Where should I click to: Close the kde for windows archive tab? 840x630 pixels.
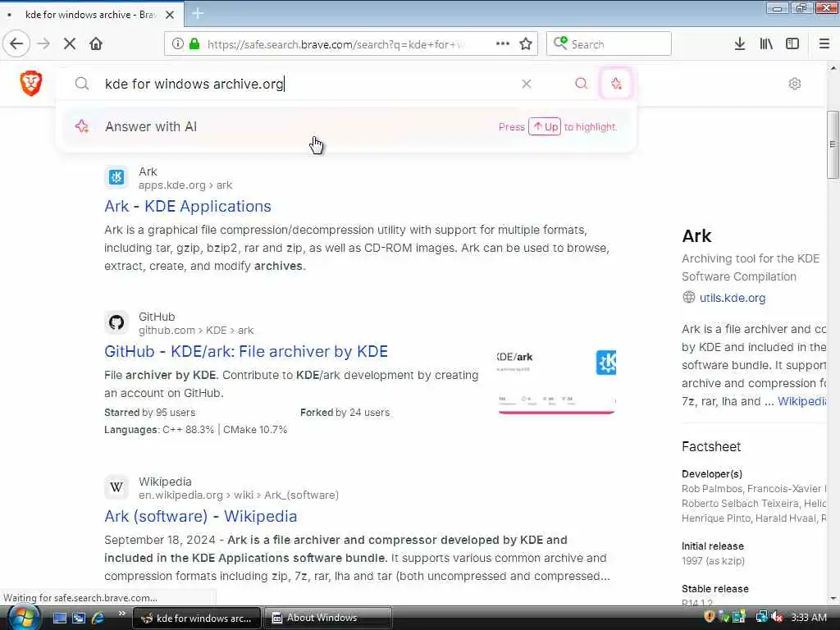tap(170, 15)
